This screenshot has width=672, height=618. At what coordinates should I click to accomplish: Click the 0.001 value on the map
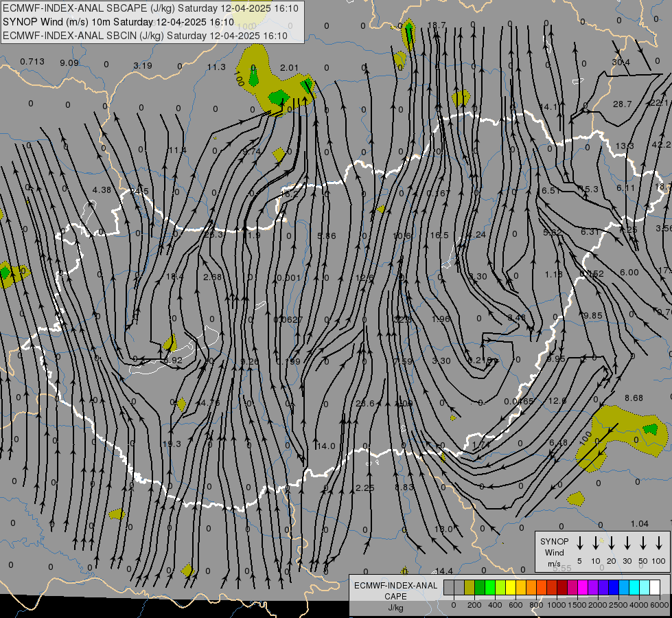point(289,278)
